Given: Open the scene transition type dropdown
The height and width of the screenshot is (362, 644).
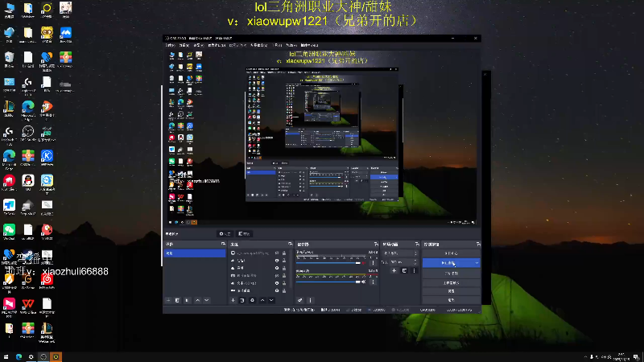Looking at the screenshot, I should (399, 253).
